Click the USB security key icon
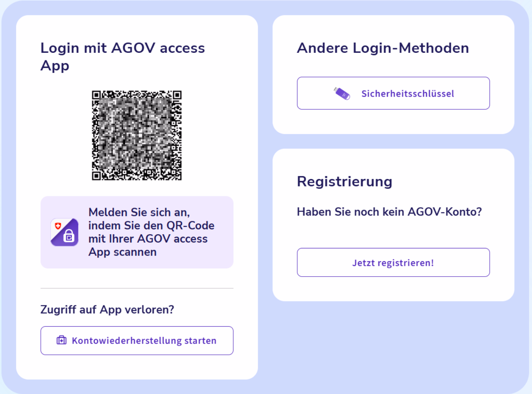This screenshot has width=532, height=394. click(342, 93)
